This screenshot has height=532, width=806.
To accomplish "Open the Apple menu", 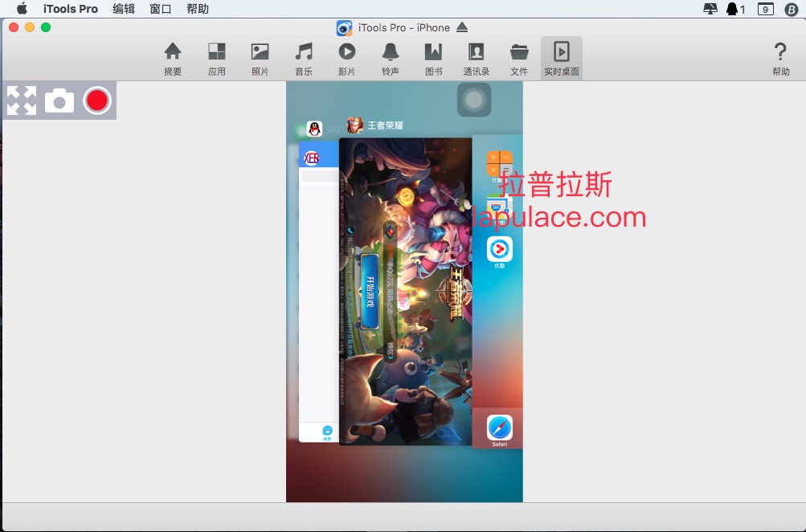I will click(x=22, y=9).
